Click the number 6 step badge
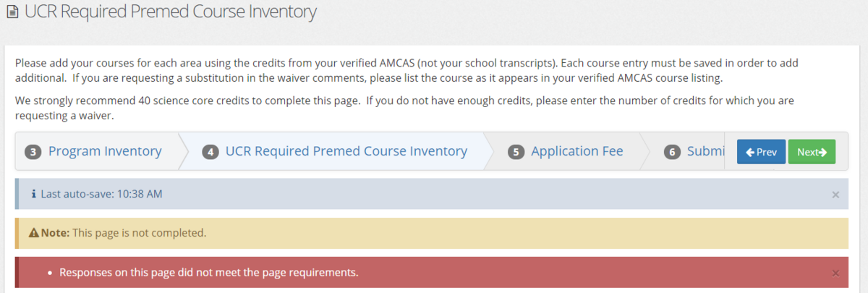 coord(672,152)
